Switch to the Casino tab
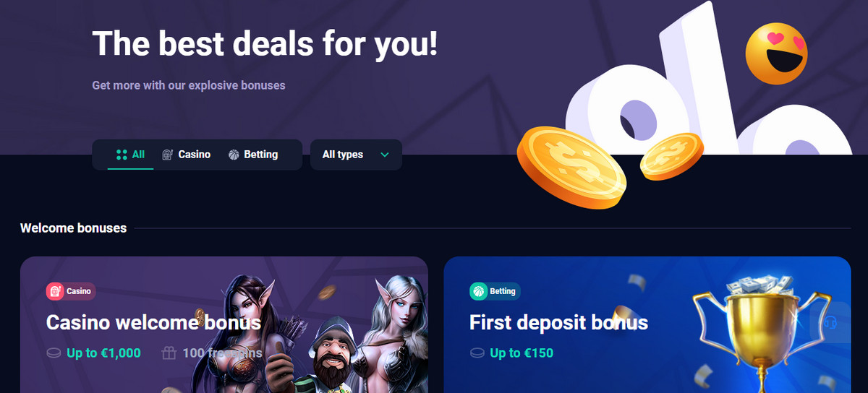 pyautogui.click(x=187, y=155)
